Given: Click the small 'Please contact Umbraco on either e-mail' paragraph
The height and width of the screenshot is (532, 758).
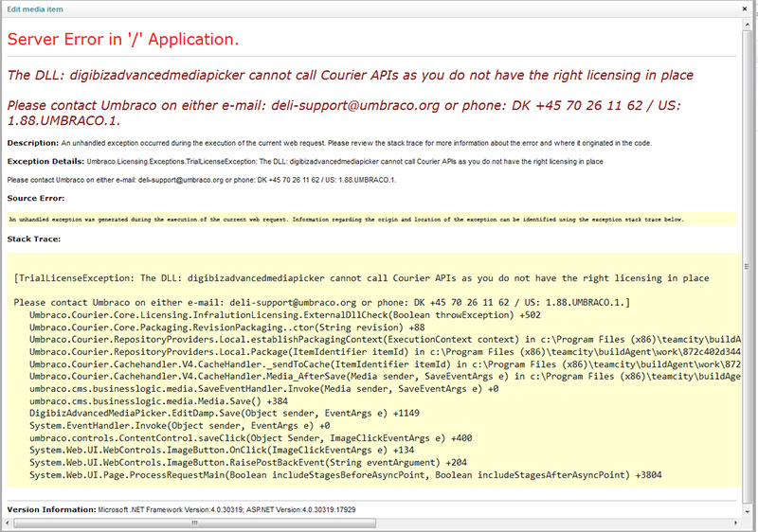Looking at the screenshot, I should (x=202, y=180).
